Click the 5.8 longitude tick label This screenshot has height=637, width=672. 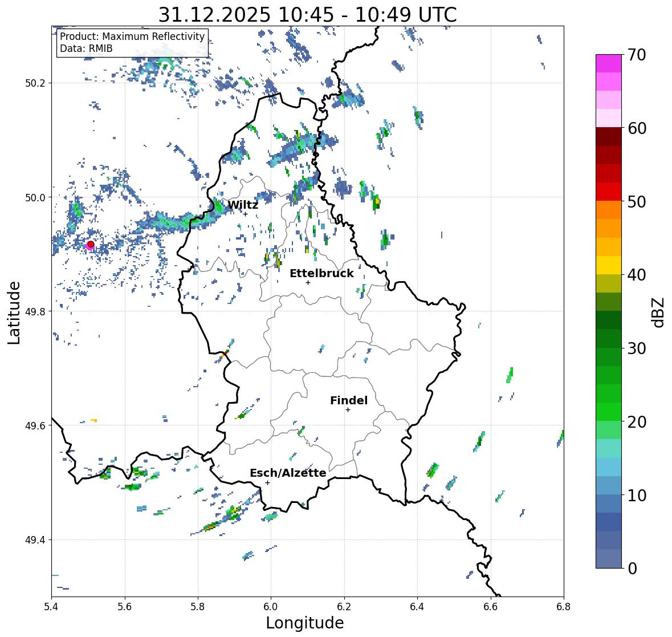[198, 607]
